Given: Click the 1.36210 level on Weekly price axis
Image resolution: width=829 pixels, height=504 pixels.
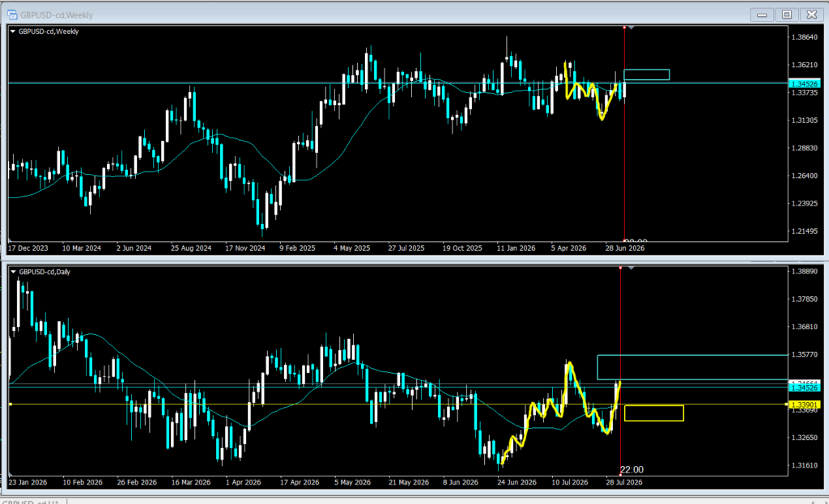Looking at the screenshot, I should click(x=805, y=65).
